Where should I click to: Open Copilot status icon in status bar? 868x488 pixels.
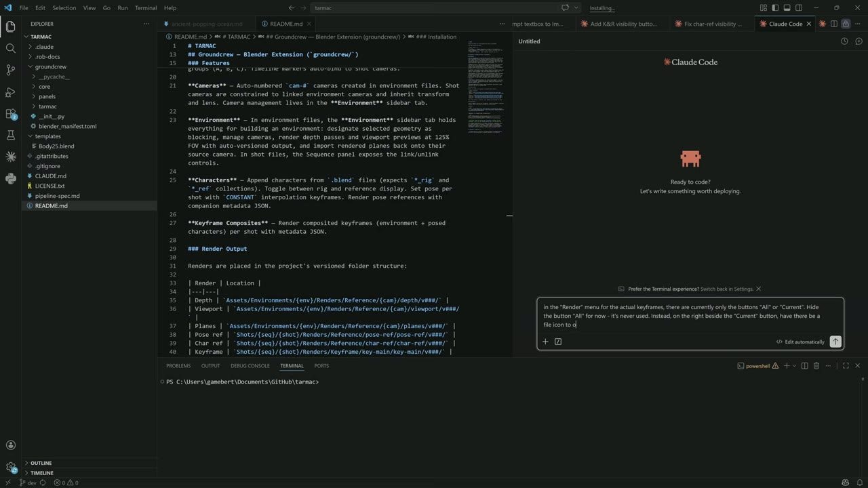click(844, 483)
